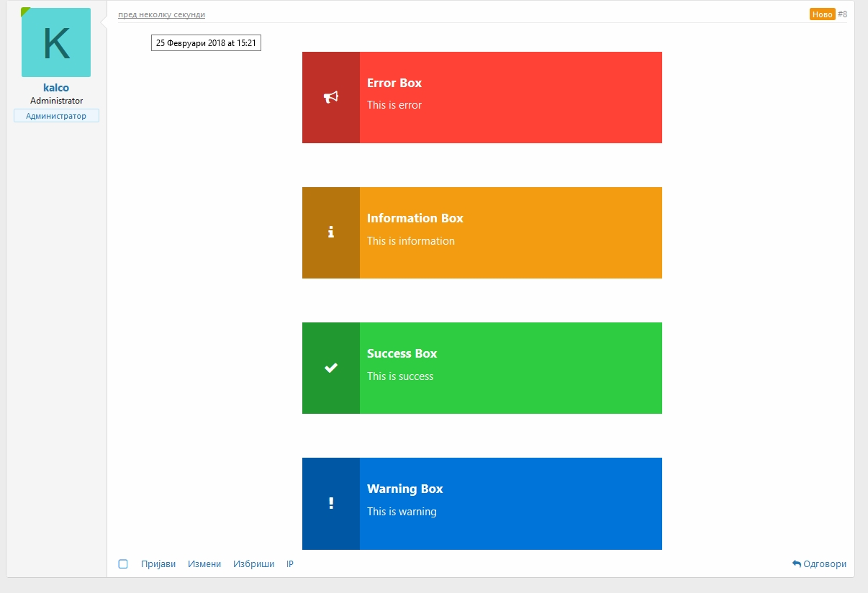
Task: Click Измени to edit the post
Action: pyautogui.click(x=204, y=564)
